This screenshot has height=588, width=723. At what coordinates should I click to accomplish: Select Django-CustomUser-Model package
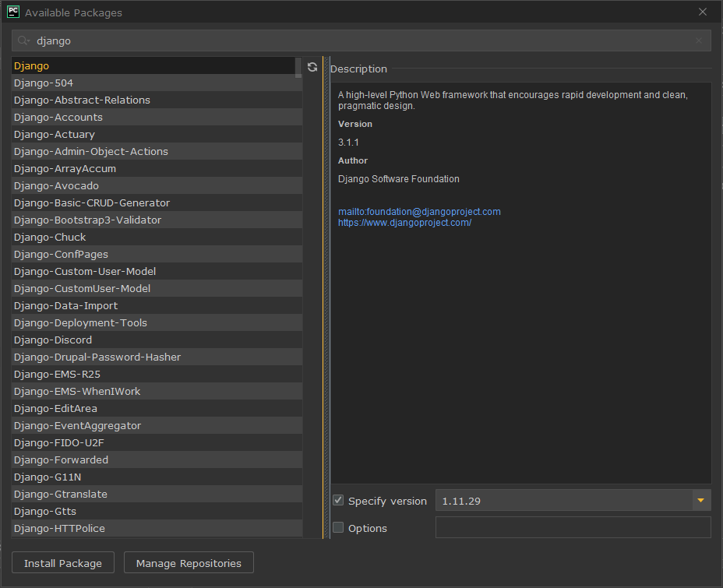157,288
